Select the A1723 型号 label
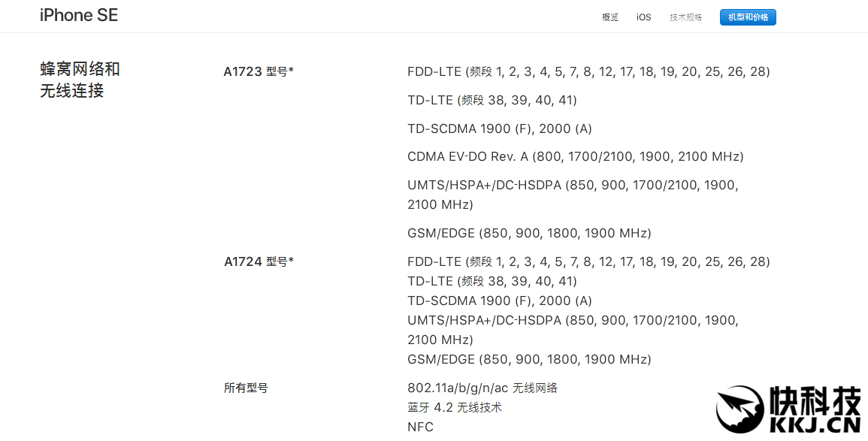Image resolution: width=868 pixels, height=441 pixels. click(x=259, y=72)
